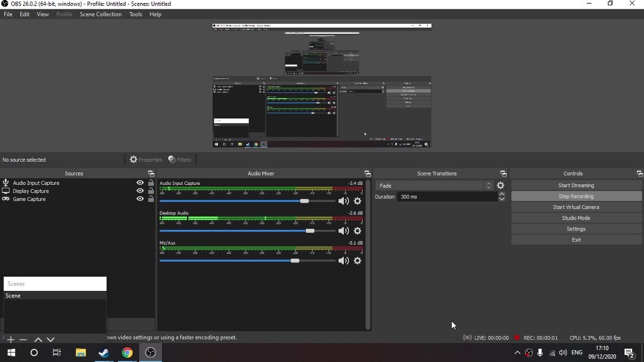Open the Scene Collection menu
The width and height of the screenshot is (644, 362).
(101, 14)
